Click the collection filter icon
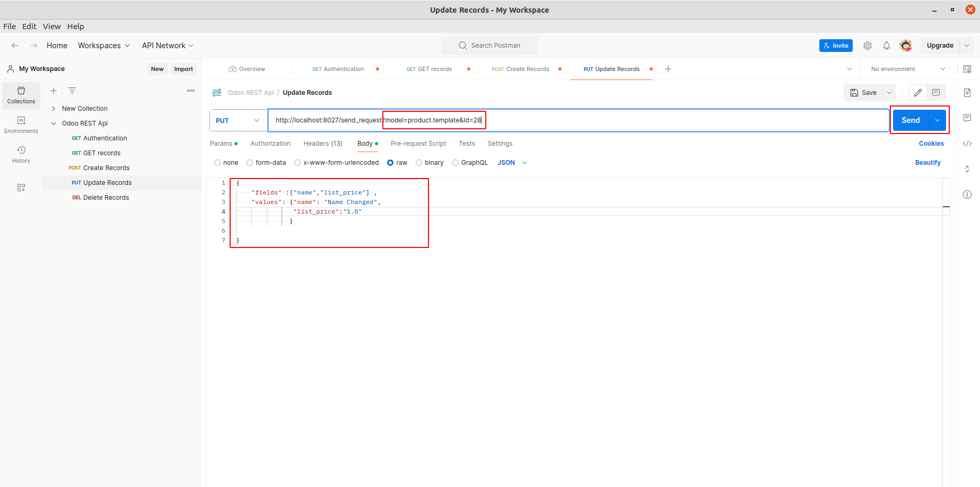Screen dimensions: 980x487 pyautogui.click(x=72, y=91)
